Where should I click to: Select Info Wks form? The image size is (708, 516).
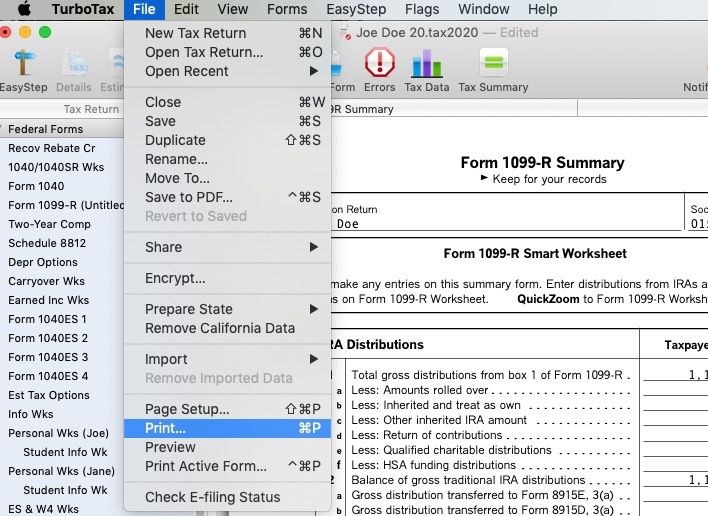tap(31, 414)
